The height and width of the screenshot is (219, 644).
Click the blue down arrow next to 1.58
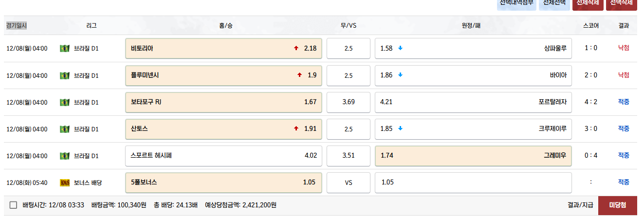tap(401, 48)
